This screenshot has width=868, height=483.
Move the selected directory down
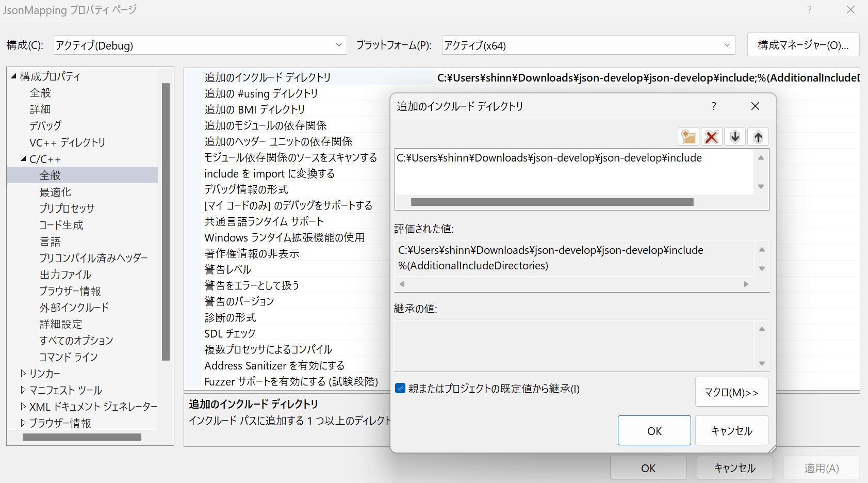pos(734,136)
